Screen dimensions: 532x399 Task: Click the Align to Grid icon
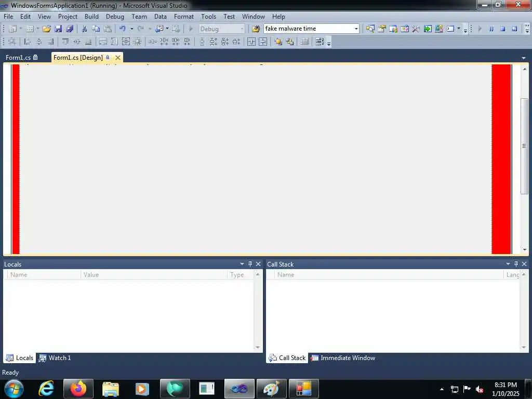coord(12,42)
